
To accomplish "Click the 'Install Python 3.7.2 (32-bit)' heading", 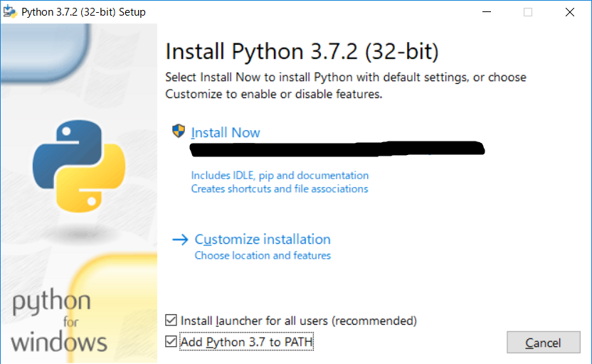I will 302,51.
